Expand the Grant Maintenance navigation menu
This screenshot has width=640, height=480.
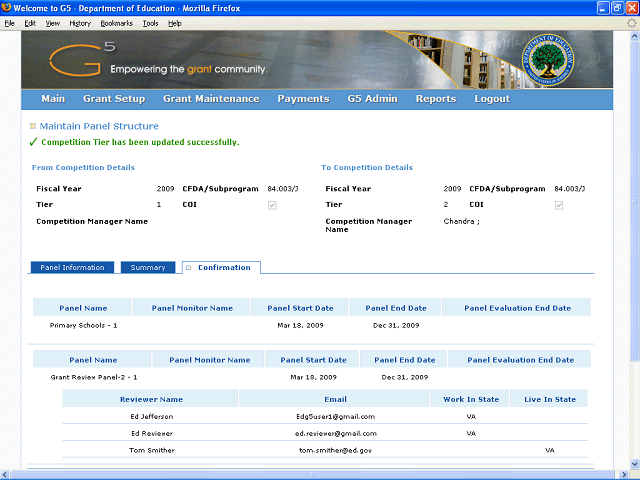(211, 99)
